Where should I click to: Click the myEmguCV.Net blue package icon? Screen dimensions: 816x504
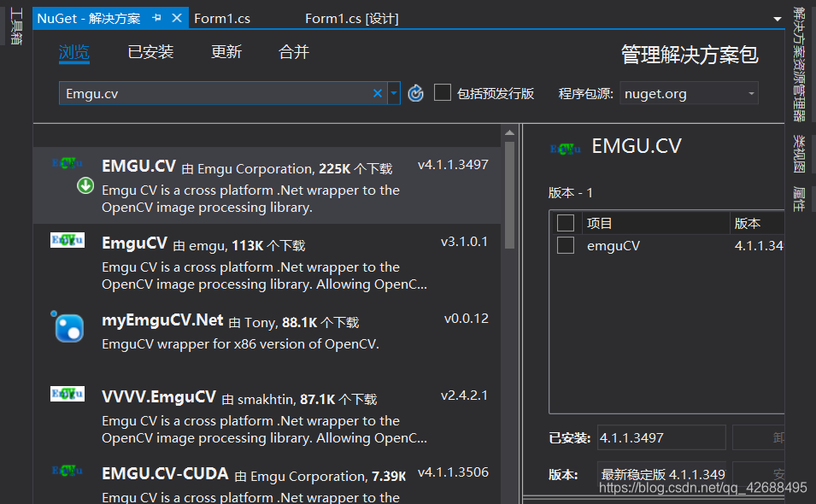pyautogui.click(x=68, y=327)
